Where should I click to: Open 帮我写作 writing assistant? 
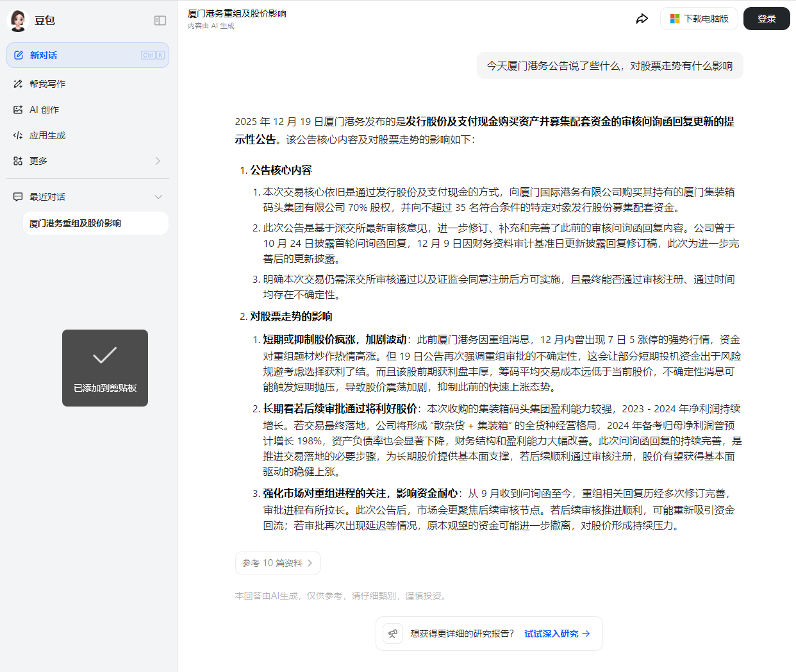tap(47, 84)
